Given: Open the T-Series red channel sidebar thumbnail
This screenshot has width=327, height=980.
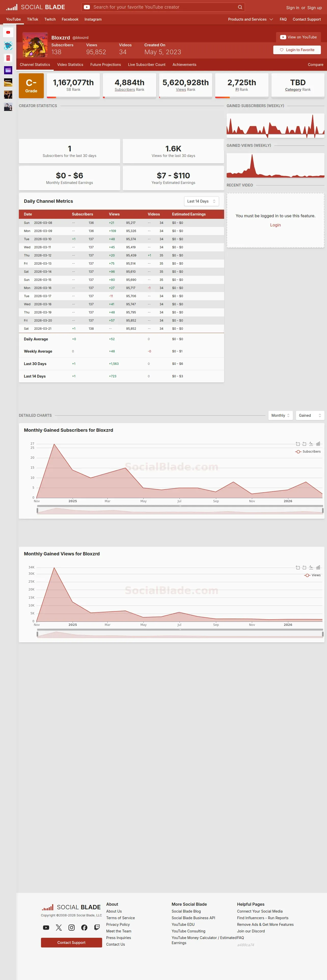Looking at the screenshot, I should click(x=8, y=58).
